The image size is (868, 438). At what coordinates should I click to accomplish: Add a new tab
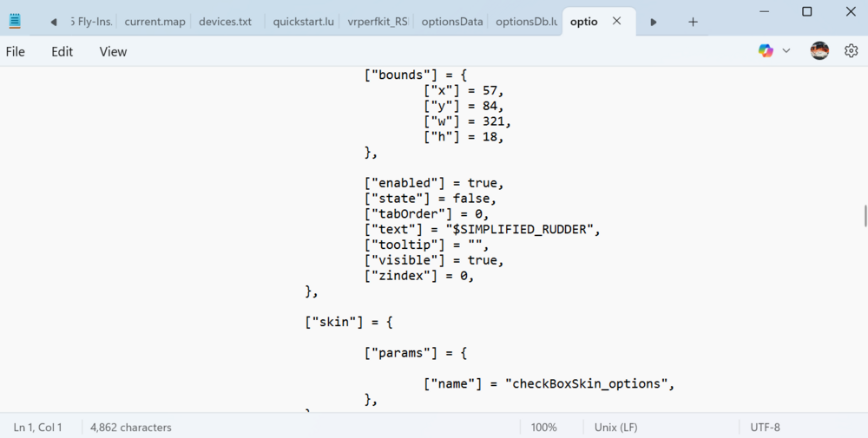(x=693, y=22)
